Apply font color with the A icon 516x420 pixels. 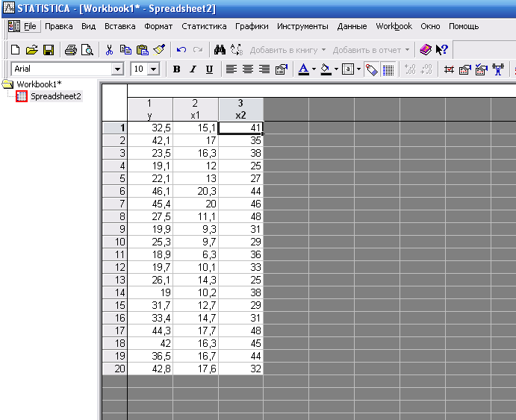point(303,69)
